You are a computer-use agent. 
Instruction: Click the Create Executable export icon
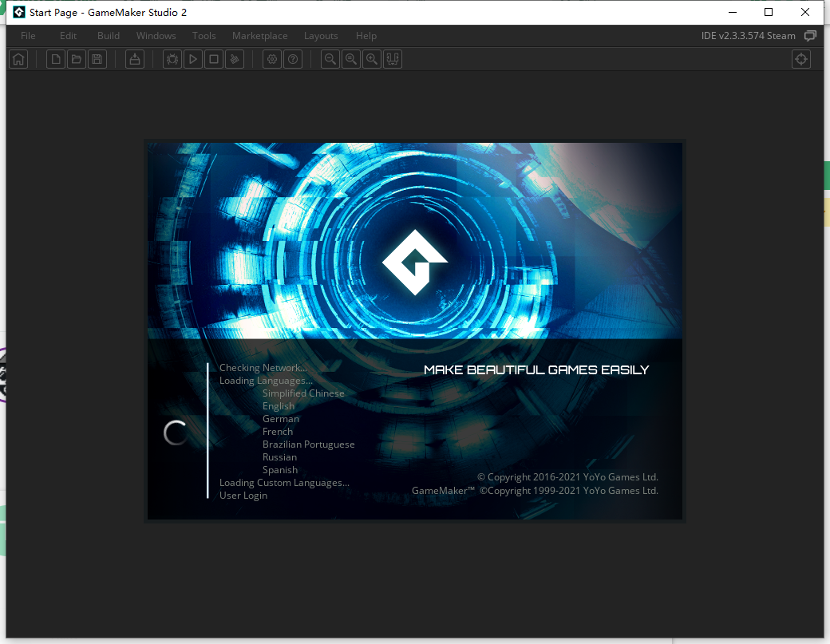135,59
